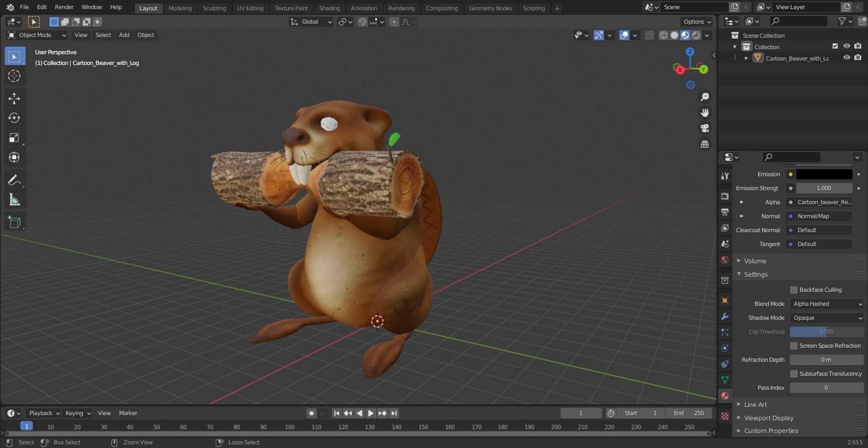
Task: Toggle proportional editing button
Action: pyautogui.click(x=394, y=22)
